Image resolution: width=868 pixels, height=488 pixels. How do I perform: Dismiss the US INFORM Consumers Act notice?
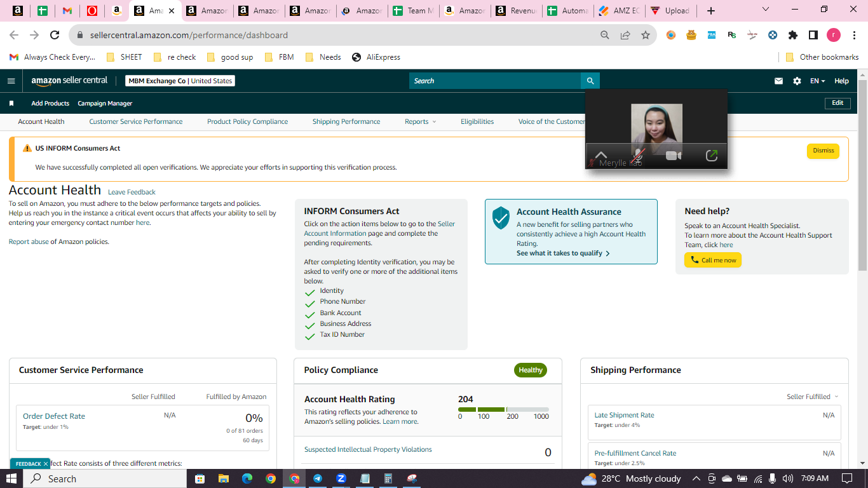point(823,151)
